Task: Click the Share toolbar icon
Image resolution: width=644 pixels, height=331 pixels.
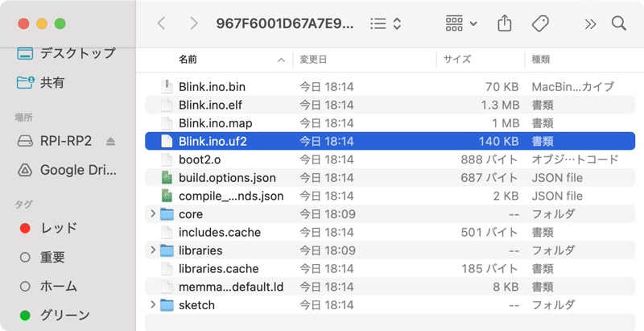Action: coord(505,23)
